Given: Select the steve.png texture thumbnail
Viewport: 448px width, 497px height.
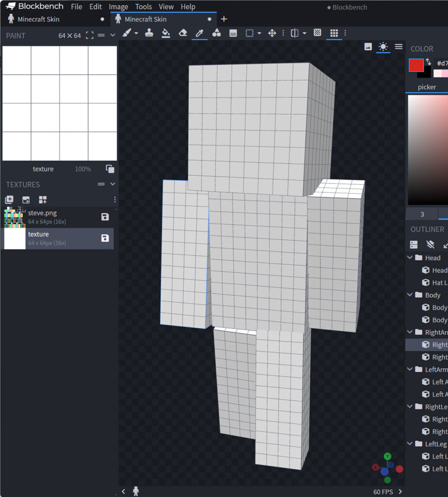Looking at the screenshot, I should pos(15,217).
